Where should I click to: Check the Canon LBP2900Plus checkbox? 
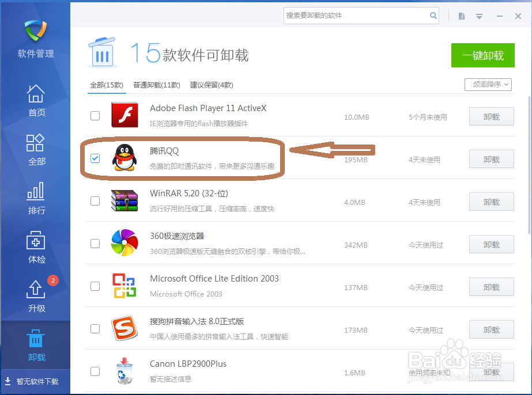coord(95,371)
